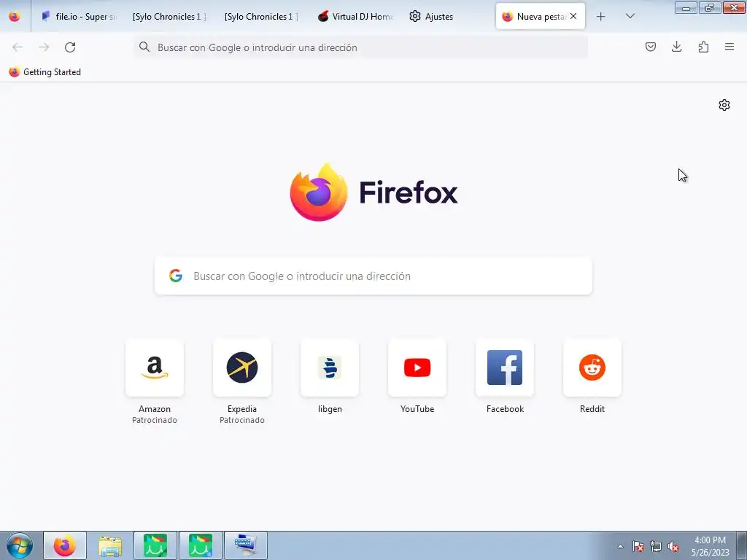747x560 pixels.
Task: Focus the top address bar
Action: 361,47
